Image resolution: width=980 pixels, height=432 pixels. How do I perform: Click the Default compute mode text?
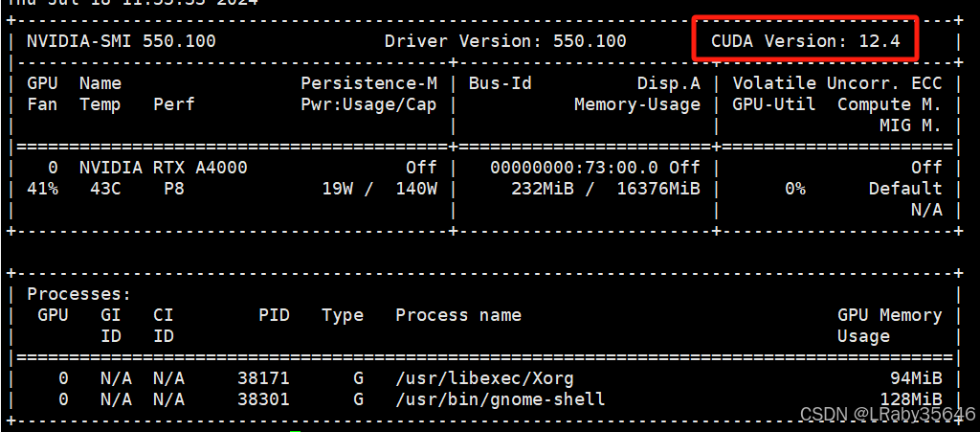click(905, 189)
